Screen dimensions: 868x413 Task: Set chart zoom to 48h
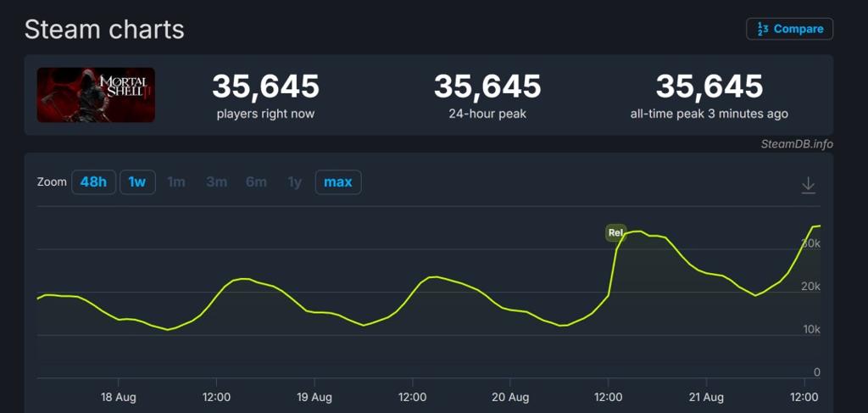[x=93, y=182]
